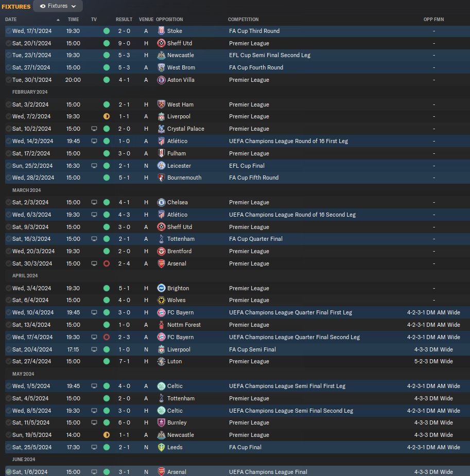
Task: Click the loss indicator on Arsenal 2-4 row
Action: 107,263
